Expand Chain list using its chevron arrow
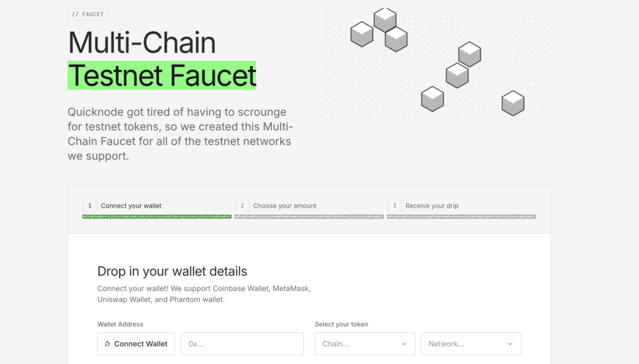The width and height of the screenshot is (639, 364). point(404,344)
